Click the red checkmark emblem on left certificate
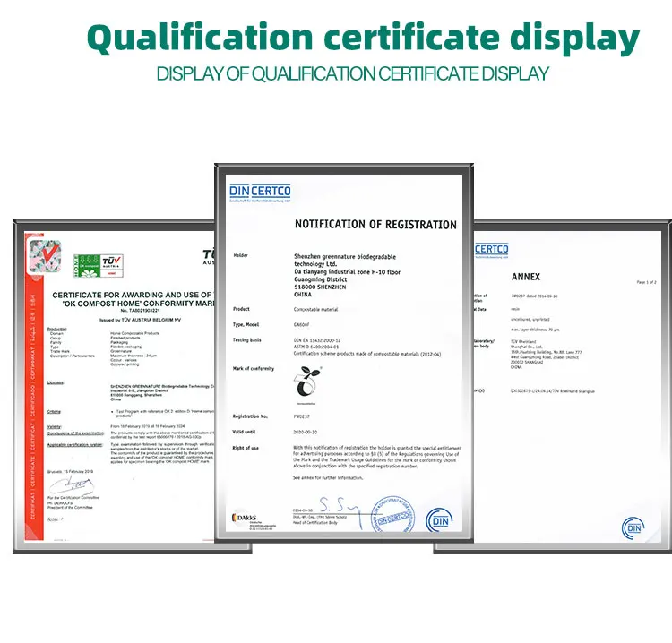The width and height of the screenshot is (672, 643). click(45, 256)
